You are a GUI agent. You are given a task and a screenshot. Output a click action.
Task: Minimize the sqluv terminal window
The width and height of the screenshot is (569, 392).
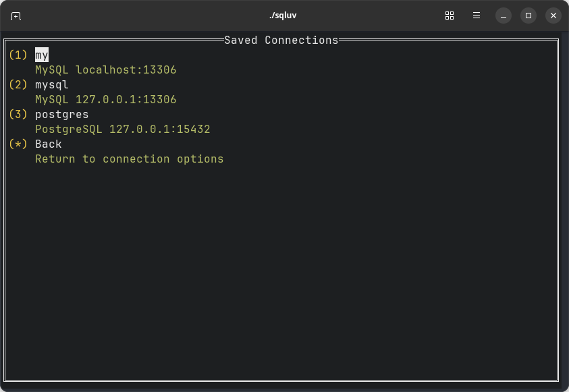click(x=504, y=16)
